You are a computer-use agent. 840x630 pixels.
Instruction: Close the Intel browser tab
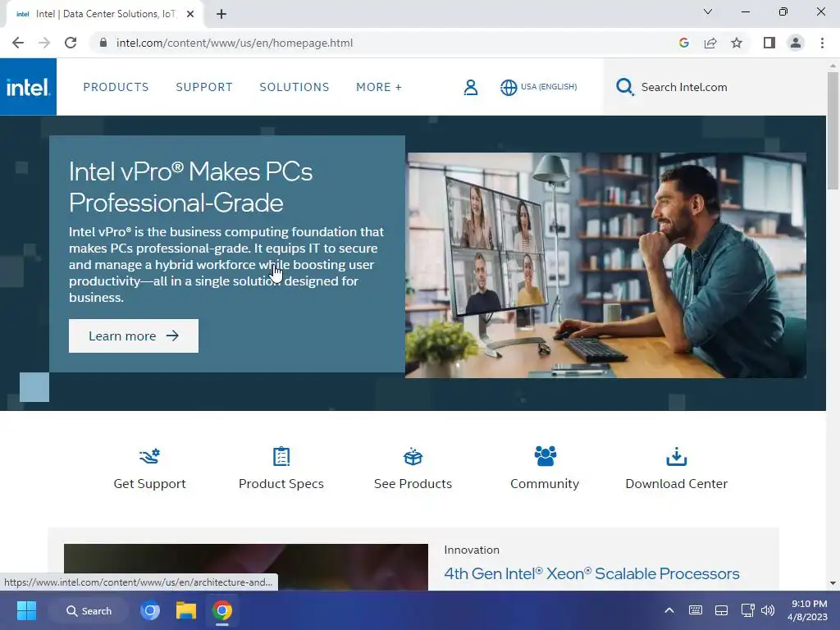(190, 14)
